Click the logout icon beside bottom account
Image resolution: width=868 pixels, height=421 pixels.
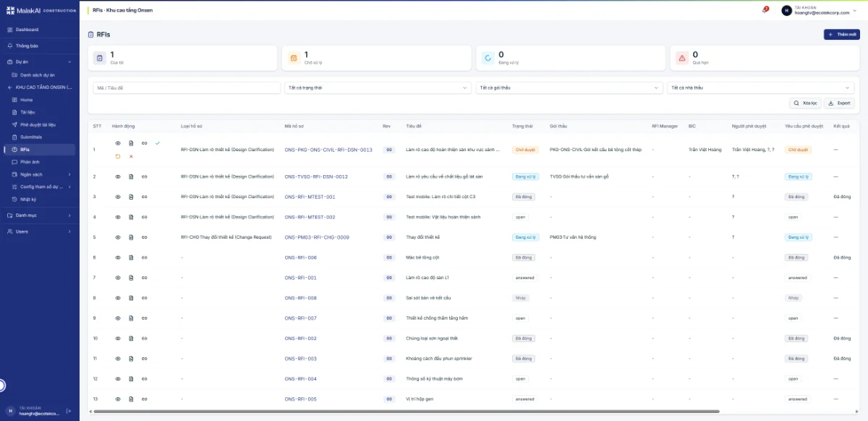click(x=69, y=411)
